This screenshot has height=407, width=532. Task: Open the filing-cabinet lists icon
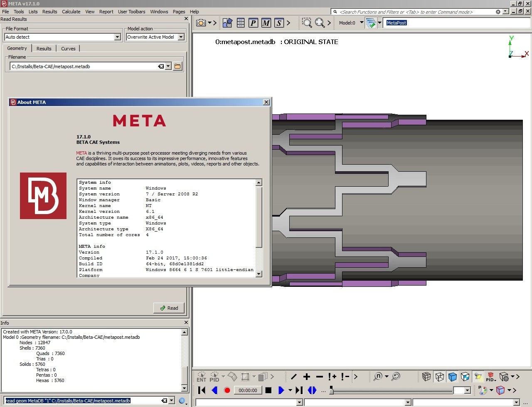(241, 23)
